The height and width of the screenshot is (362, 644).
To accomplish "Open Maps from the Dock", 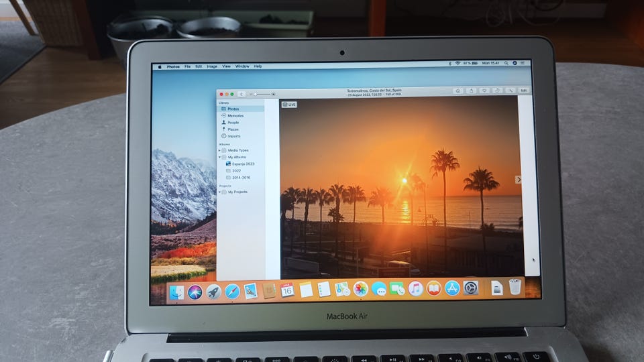I will 342,290.
